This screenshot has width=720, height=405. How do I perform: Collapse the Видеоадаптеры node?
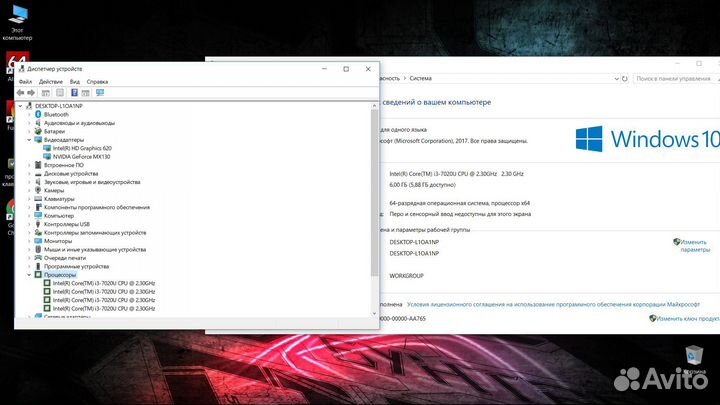point(29,140)
